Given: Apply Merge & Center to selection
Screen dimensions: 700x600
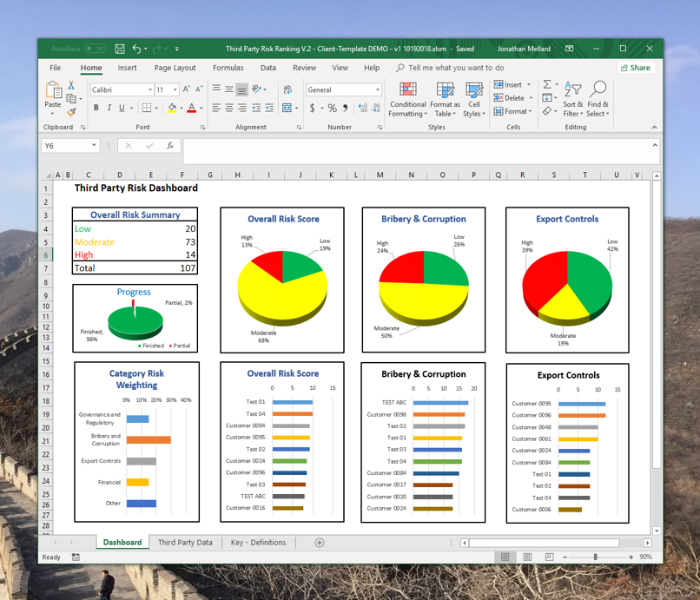Looking at the screenshot, I should tap(287, 108).
